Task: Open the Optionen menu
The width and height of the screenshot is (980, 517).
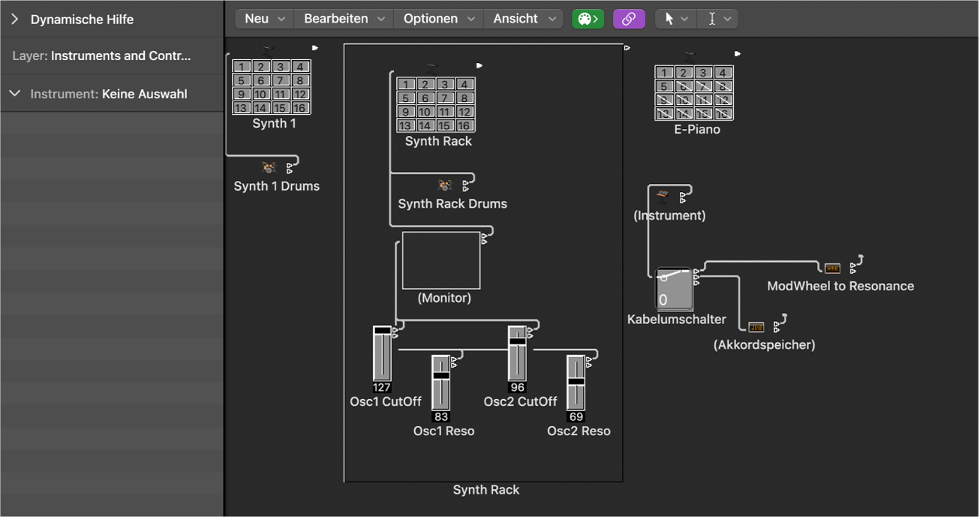Action: point(438,19)
